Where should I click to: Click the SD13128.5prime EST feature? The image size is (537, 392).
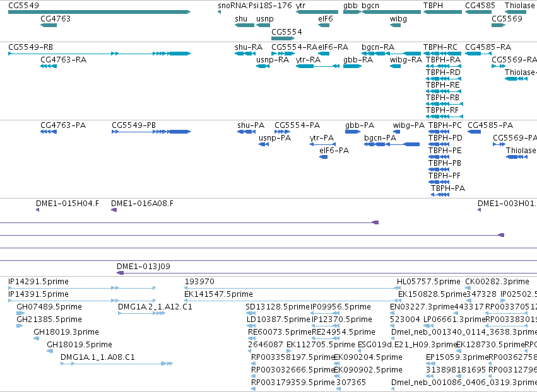click(251, 313)
